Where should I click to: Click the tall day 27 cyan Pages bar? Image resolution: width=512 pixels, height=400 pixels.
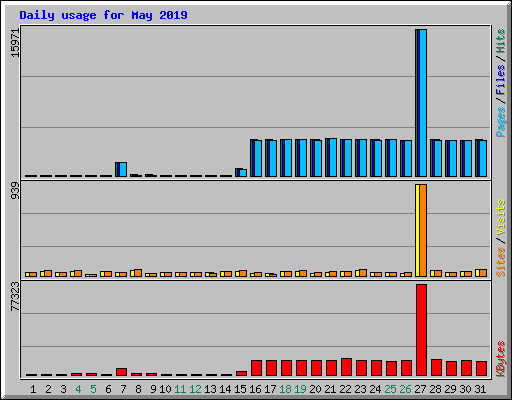423,103
